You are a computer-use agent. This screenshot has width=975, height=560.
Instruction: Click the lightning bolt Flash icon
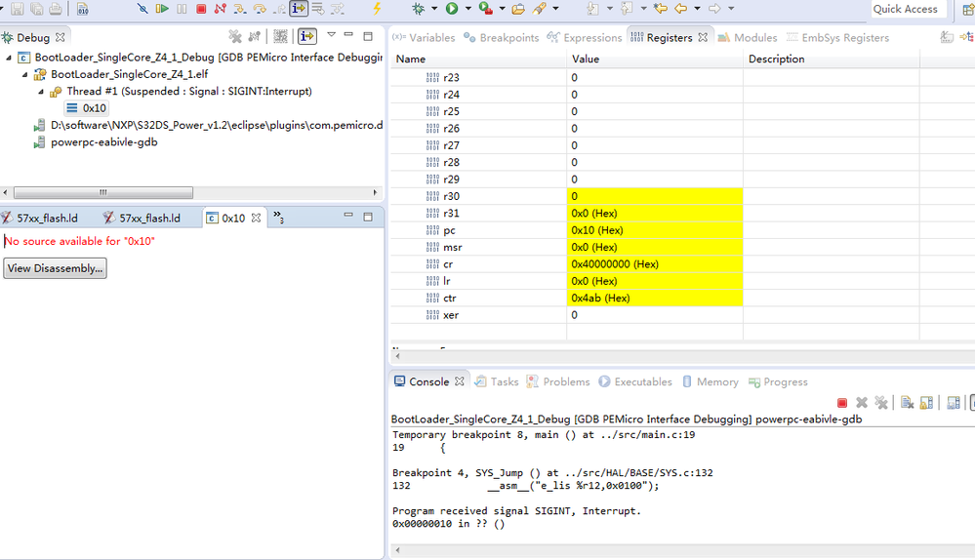[377, 9]
